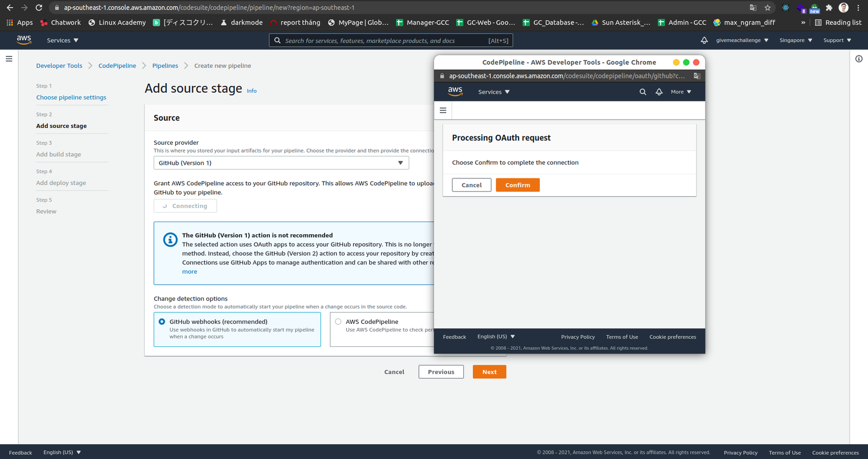Open Choose pipeline settings step
This screenshot has height=459, width=868.
pyautogui.click(x=71, y=97)
